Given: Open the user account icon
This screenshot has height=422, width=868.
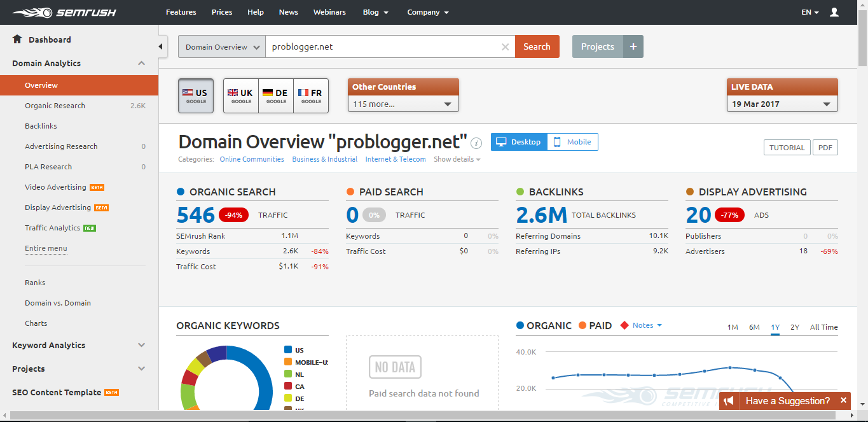Looking at the screenshot, I should click(834, 12).
